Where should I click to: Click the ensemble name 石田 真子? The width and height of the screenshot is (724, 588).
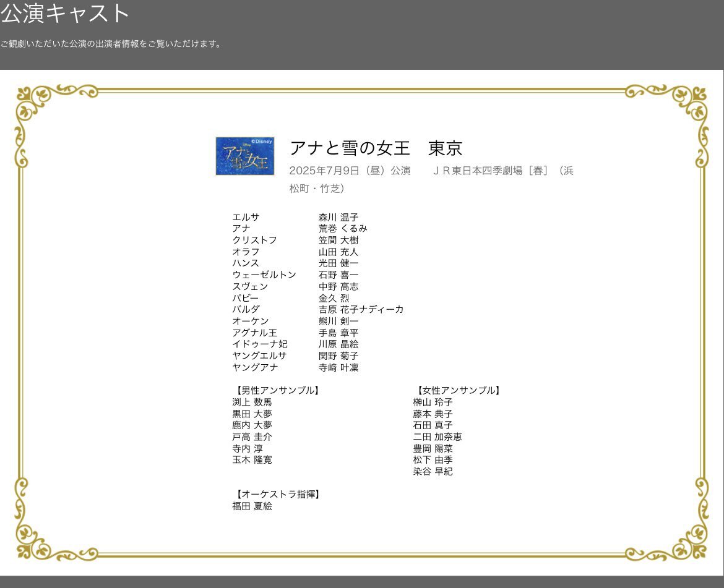point(433,425)
